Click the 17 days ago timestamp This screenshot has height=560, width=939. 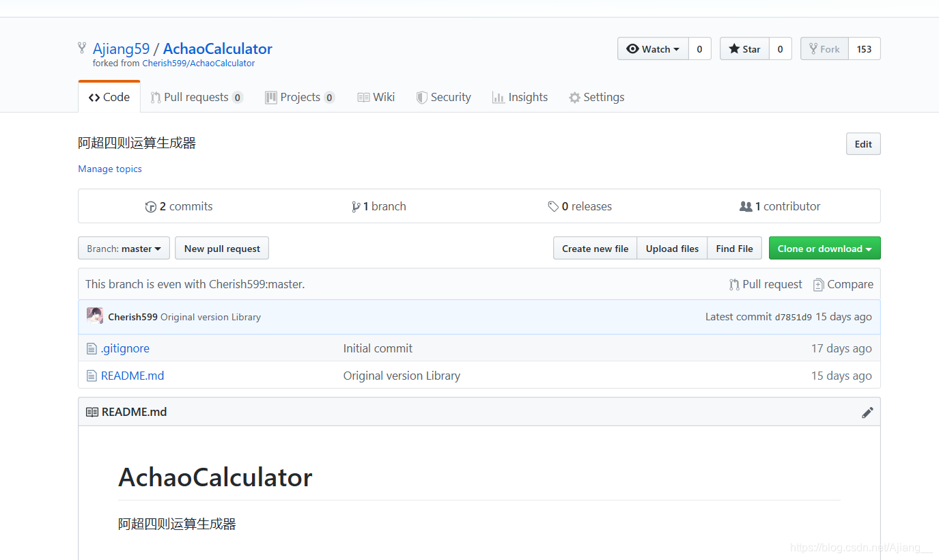click(841, 348)
